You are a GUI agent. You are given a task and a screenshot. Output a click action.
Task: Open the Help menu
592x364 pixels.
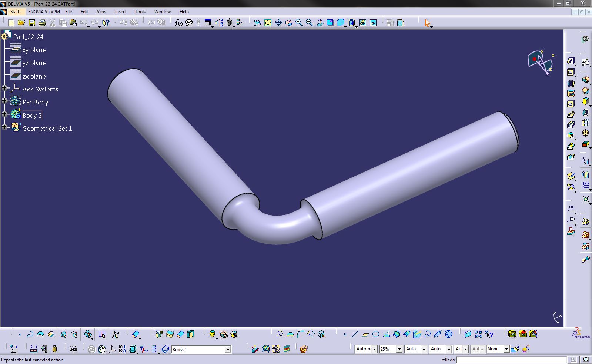[184, 12]
